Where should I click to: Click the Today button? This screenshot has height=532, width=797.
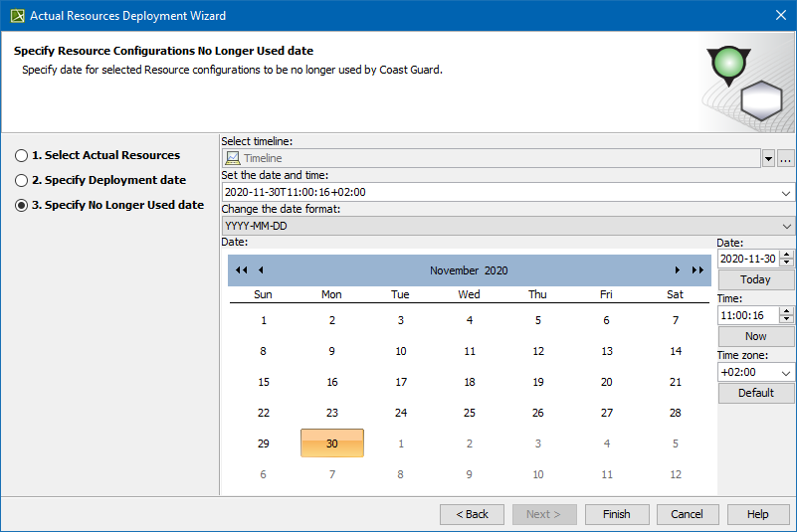point(755,279)
